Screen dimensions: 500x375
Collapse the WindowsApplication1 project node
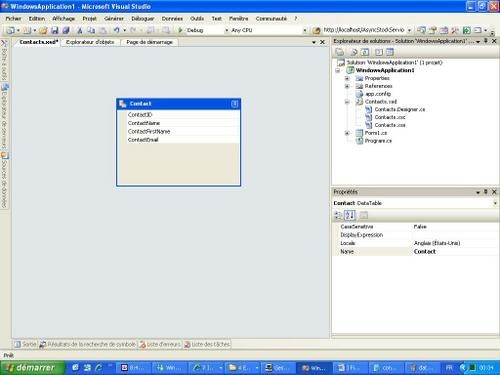point(338,70)
